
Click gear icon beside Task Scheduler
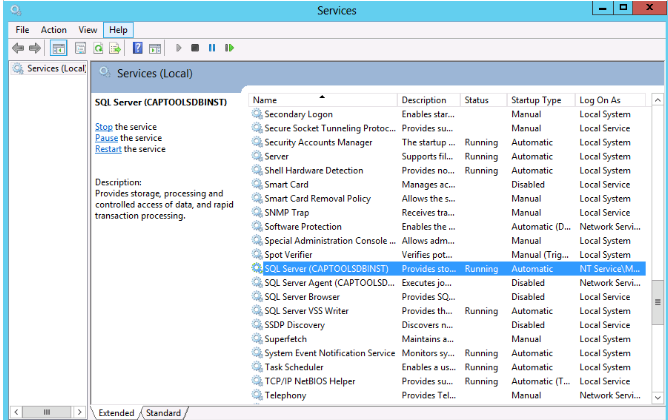(x=257, y=367)
